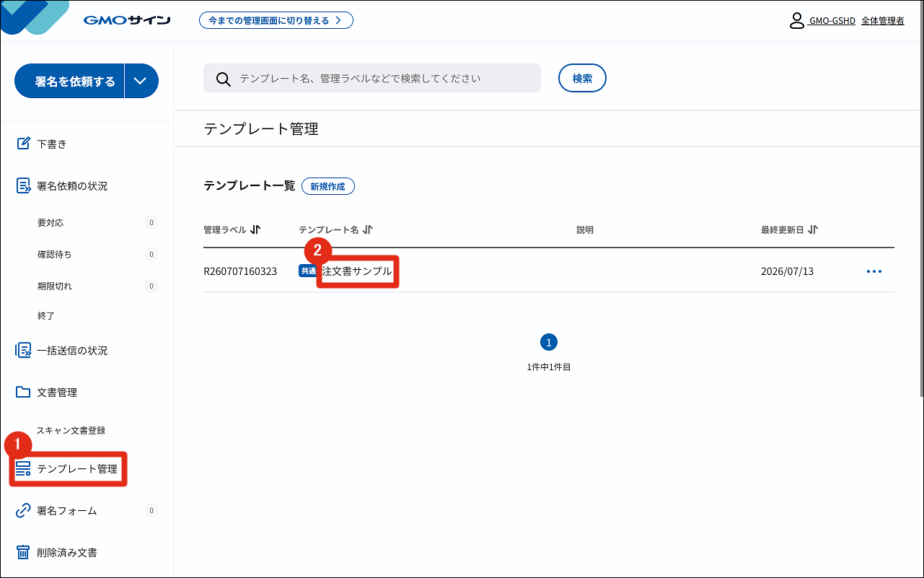Screen dimensions: 924x578
Task: Open three-dot menu for 注文書サンプル row
Action: pos(874,271)
